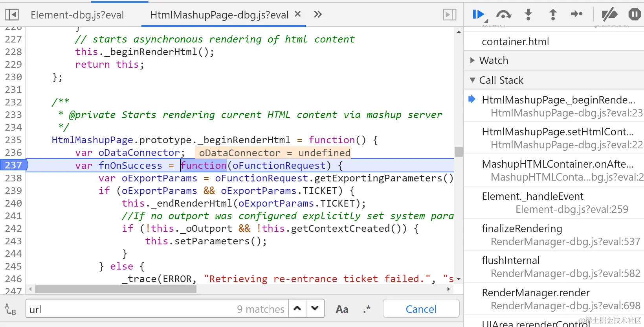
Task: Toggle regular expression search option
Action: click(x=367, y=309)
